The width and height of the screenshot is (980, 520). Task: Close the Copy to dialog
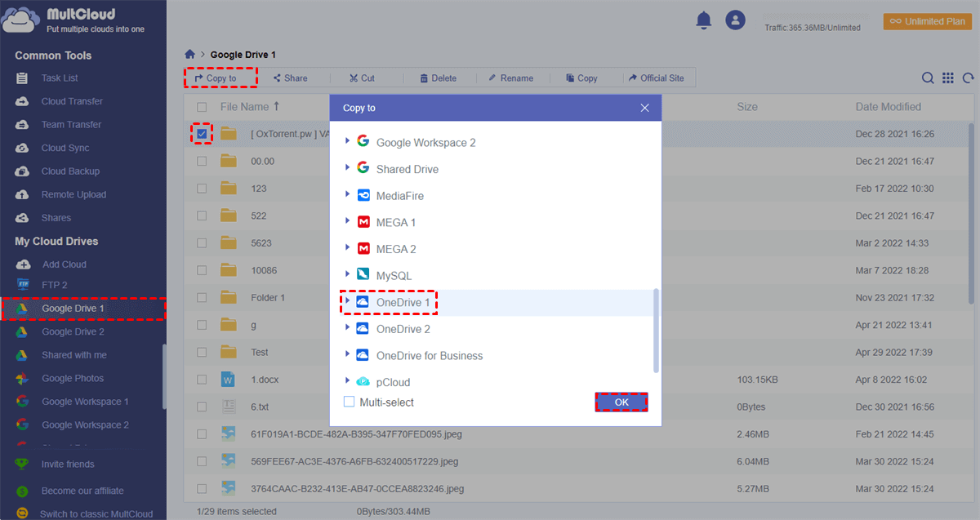point(645,108)
